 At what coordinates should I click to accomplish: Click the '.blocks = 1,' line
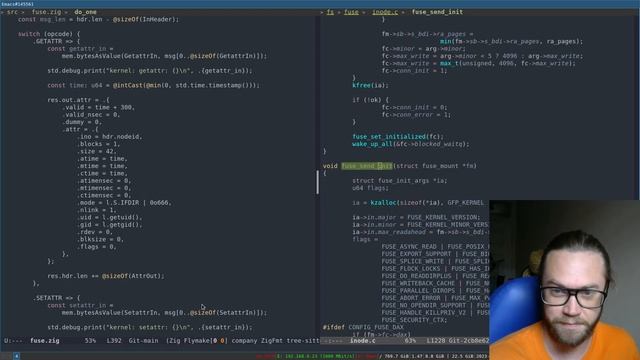(98, 144)
